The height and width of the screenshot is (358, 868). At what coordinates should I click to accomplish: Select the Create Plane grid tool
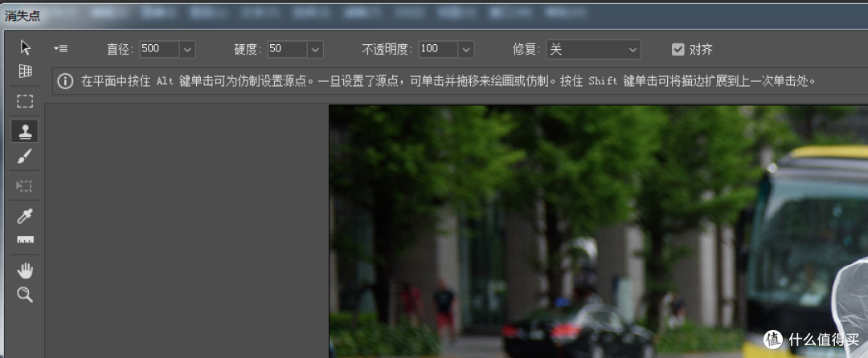(25, 71)
